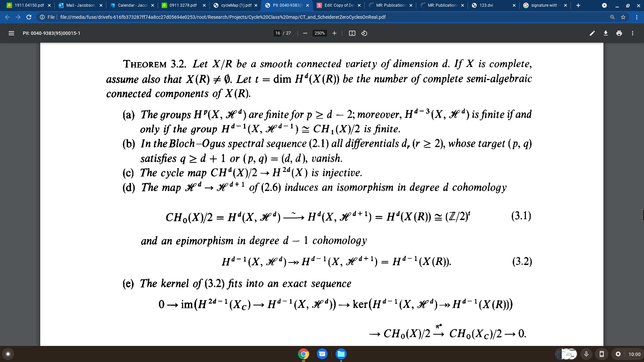Click the zoom in plus button

click(334, 33)
